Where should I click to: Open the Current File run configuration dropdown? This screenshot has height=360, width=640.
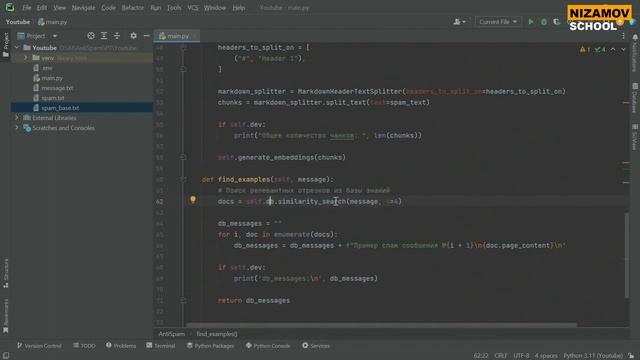pyautogui.click(x=498, y=22)
